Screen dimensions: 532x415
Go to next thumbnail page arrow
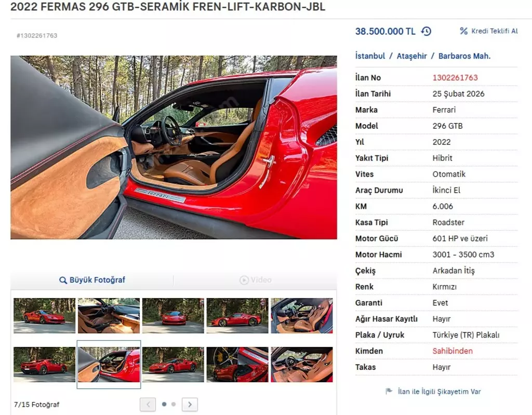pos(190,404)
